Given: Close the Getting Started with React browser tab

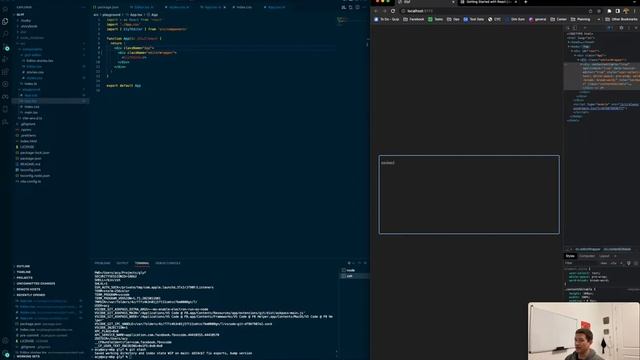Looking at the screenshot, I should 516,2.
